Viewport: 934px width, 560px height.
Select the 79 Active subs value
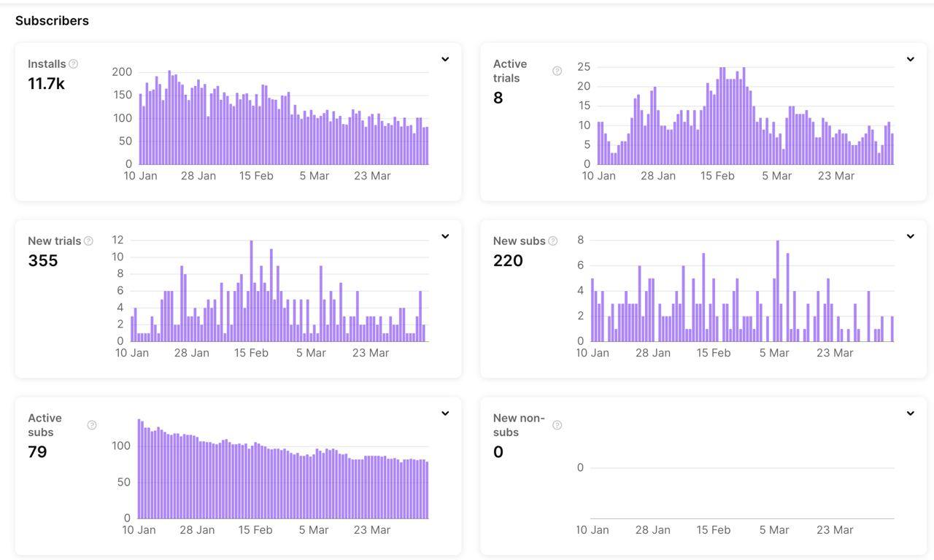37,452
